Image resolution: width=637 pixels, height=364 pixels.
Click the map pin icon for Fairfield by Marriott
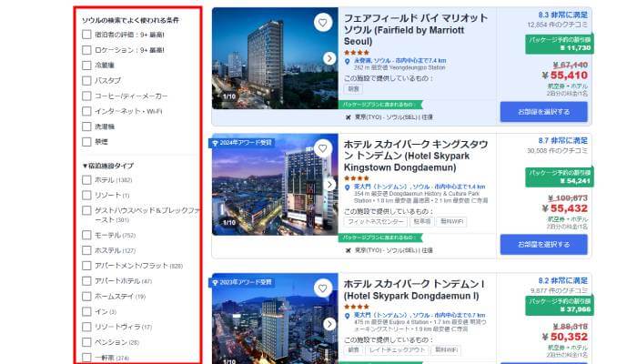[348, 62]
